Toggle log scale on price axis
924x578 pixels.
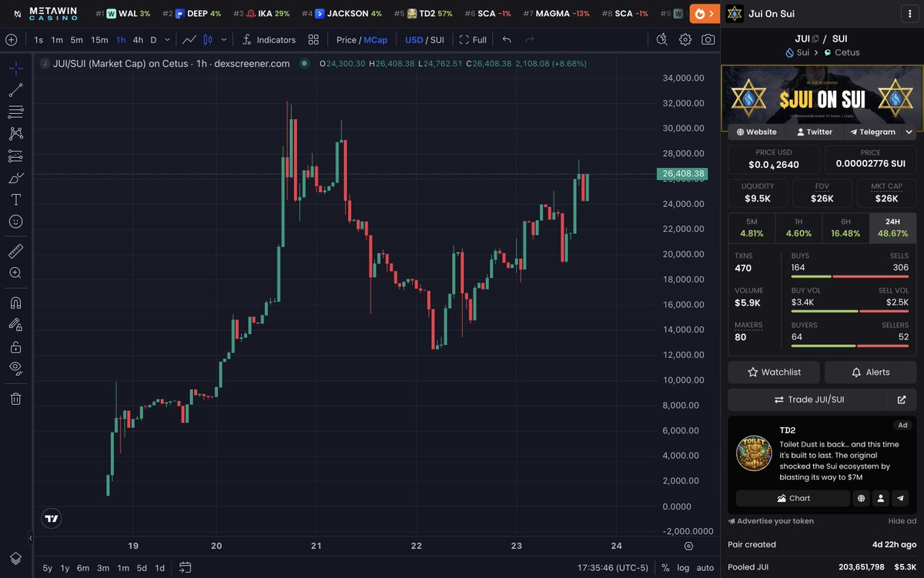(x=683, y=568)
